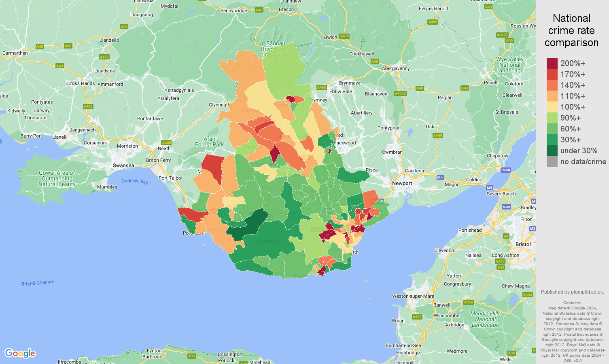Click the M48 motorway shield near Chepstow
This screenshot has width=609, height=364.
[506, 170]
